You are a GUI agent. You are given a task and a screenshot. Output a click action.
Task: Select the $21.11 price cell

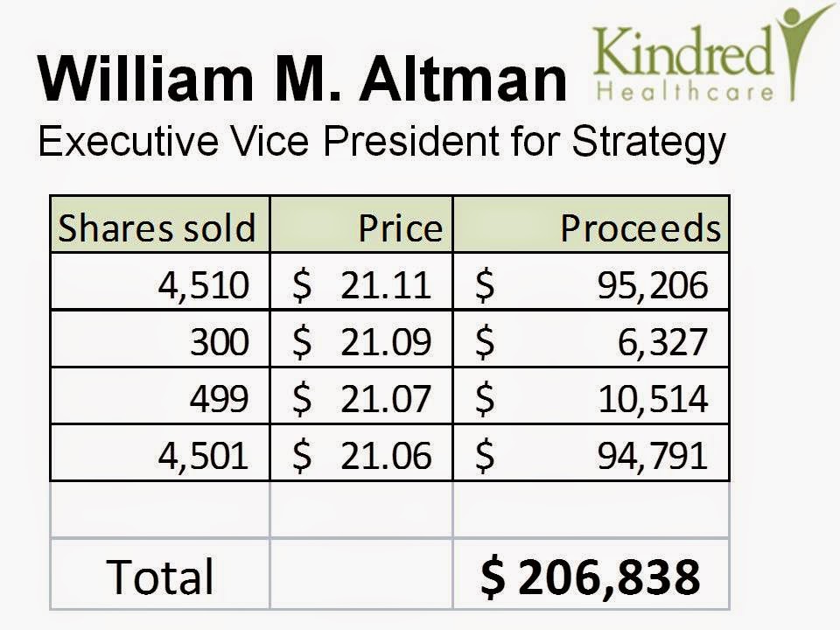coord(362,284)
